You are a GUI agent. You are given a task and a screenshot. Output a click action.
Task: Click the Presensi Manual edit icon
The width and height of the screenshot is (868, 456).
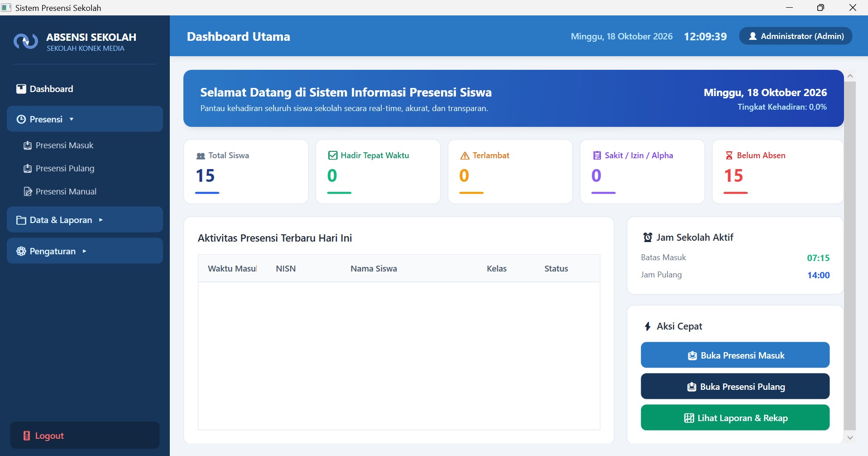pyautogui.click(x=28, y=192)
